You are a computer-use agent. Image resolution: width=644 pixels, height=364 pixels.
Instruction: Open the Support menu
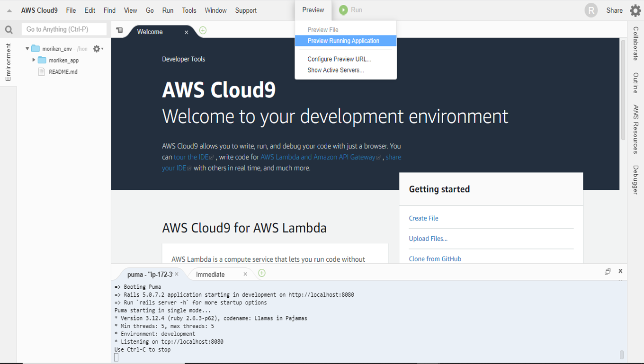246,10
